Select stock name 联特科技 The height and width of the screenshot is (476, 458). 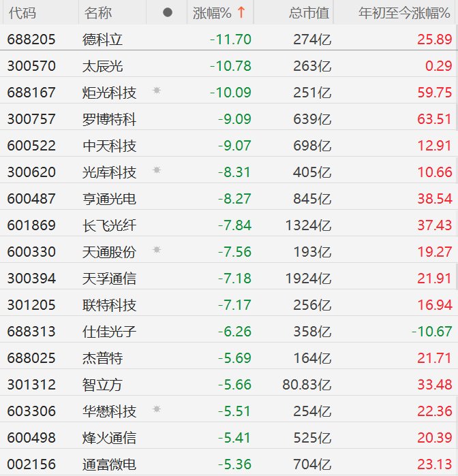coord(109,305)
